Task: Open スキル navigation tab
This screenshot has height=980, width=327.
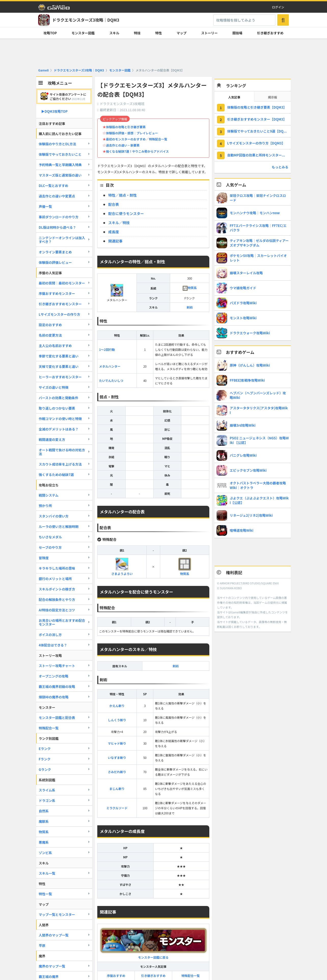Action: [114, 33]
